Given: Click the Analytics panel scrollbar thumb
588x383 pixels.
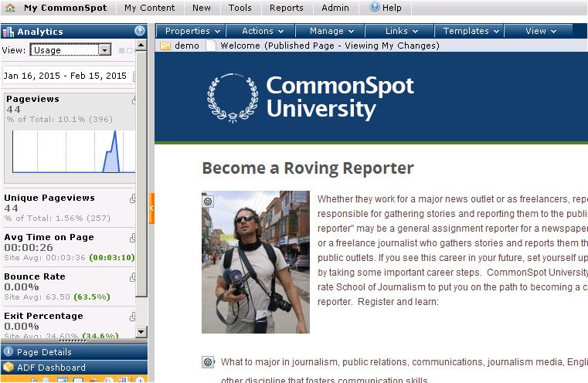Looking at the screenshot, I should (141, 175).
